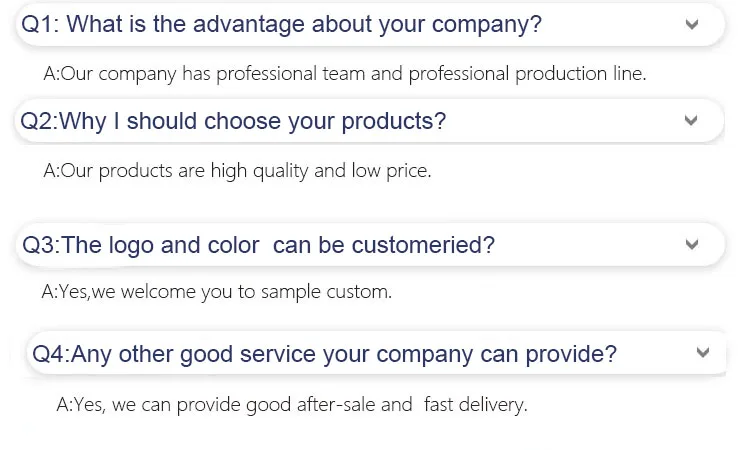Image resolution: width=738 pixels, height=450 pixels.
Task: Click the "Q1:" label prefix
Action: [x=42, y=25]
